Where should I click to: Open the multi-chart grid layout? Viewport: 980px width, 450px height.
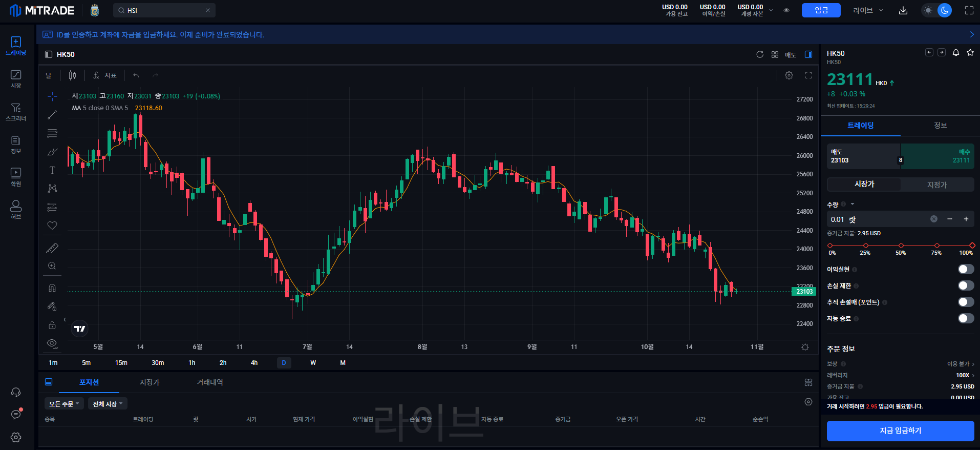775,54
